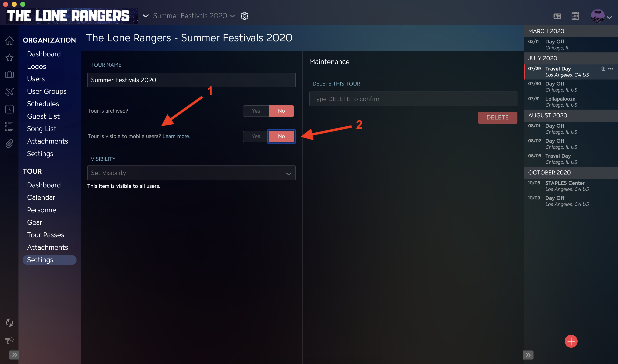Viewport: 618px width, 364px height.
Task: Open the airplane travel icon
Action: [9, 92]
